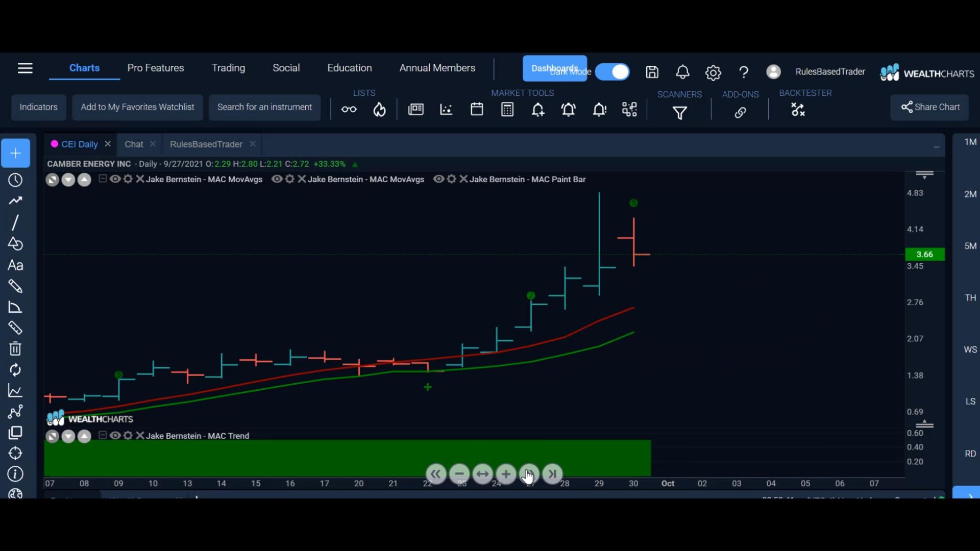
Task: Toggle the Dark Mode switch
Action: [612, 72]
